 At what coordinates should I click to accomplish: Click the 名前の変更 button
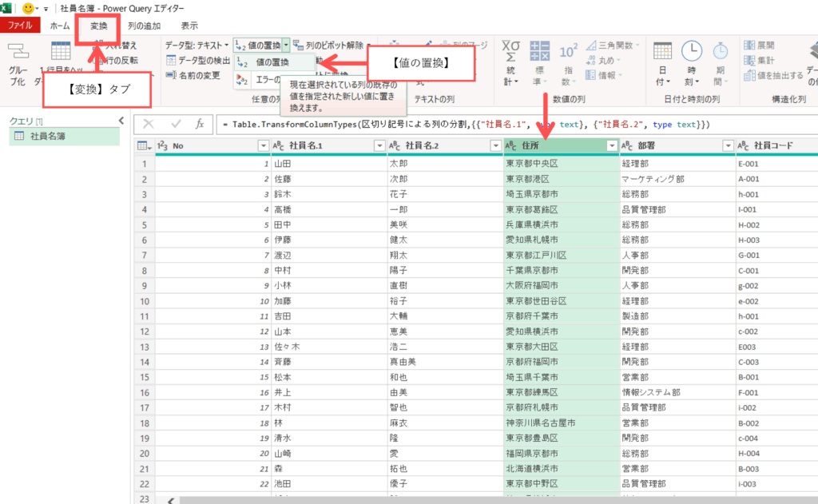click(x=193, y=76)
